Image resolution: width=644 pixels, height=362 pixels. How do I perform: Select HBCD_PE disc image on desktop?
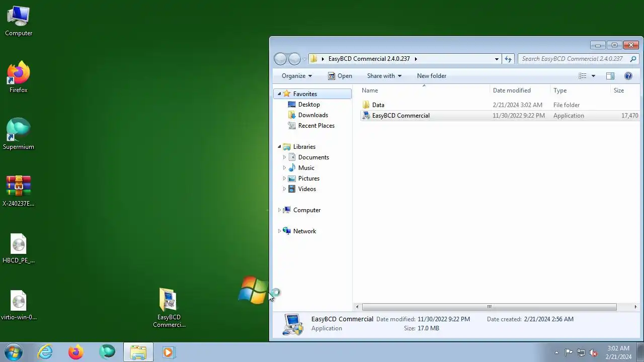tap(19, 248)
